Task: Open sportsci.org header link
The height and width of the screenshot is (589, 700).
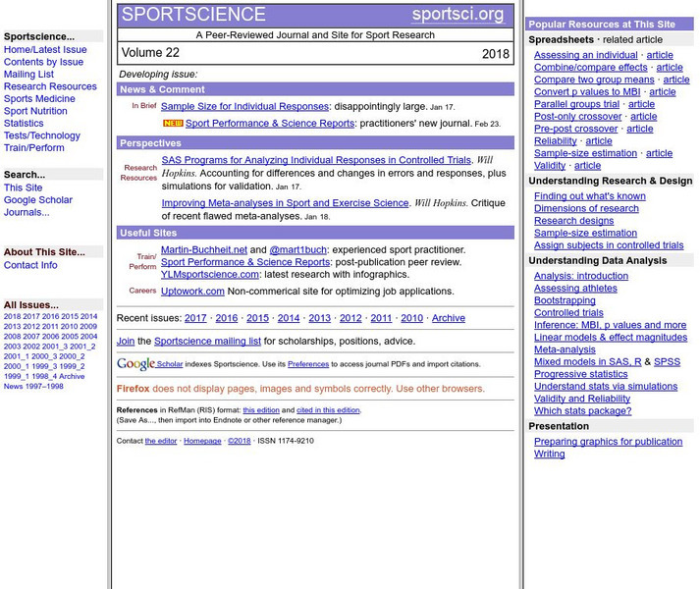Action: 458,15
